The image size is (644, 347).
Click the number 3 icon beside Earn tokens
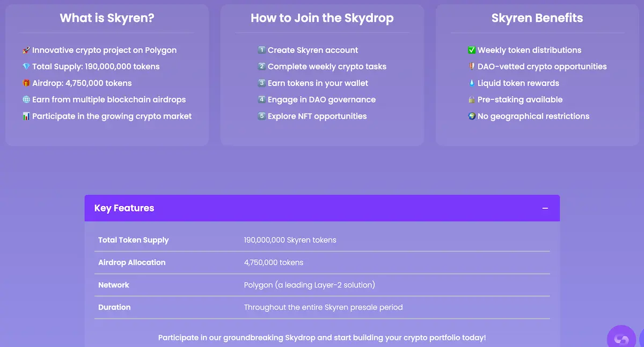coord(262,83)
